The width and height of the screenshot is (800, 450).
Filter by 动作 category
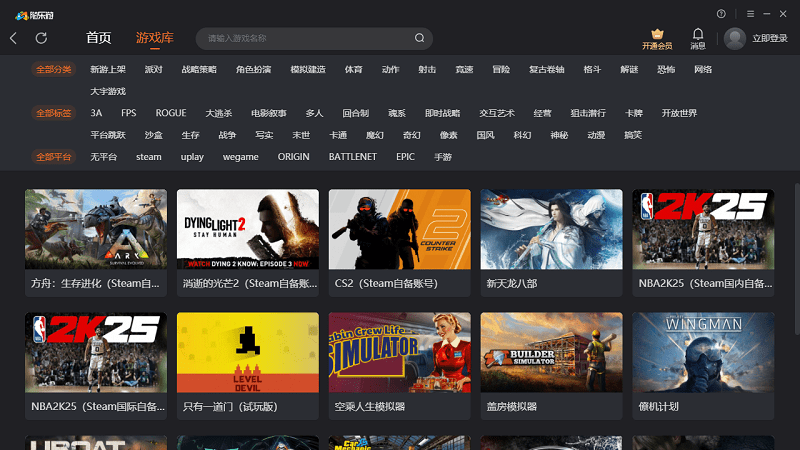(390, 69)
